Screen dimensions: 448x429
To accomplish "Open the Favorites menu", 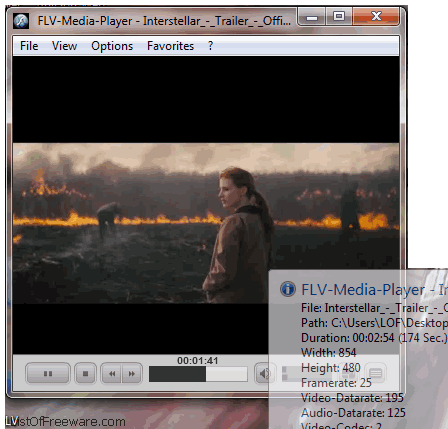I will click(x=170, y=46).
